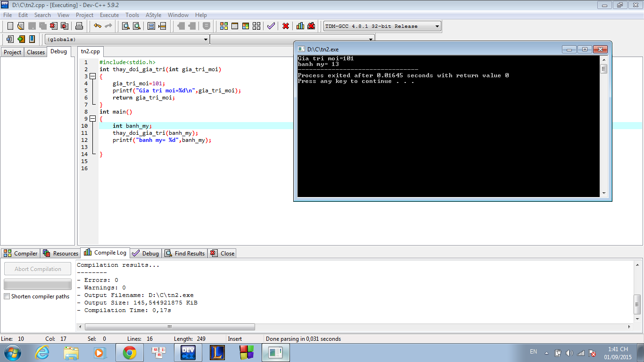The image size is (644, 362).
Task: Enable Shorten compiler paths checkbox
Action: pos(7,296)
